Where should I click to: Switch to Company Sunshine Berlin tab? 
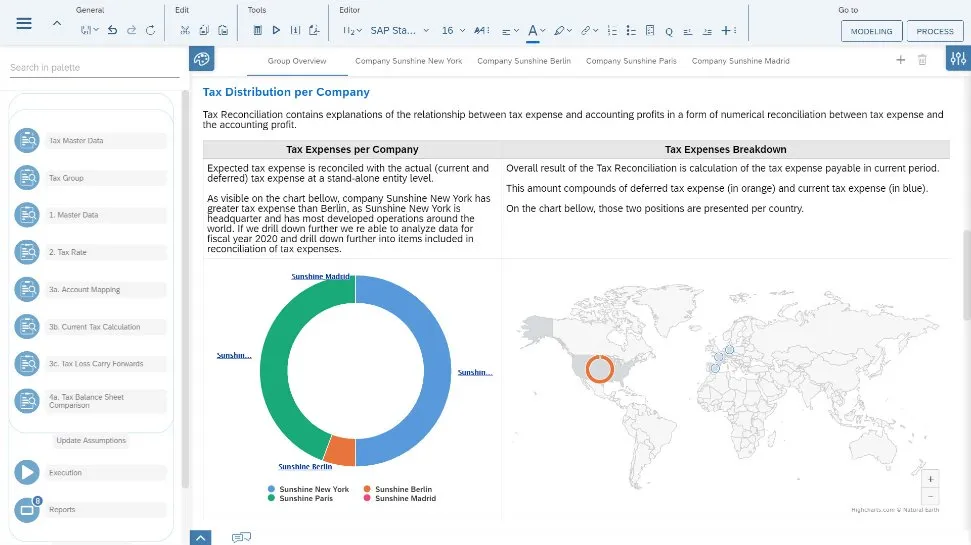524,61
